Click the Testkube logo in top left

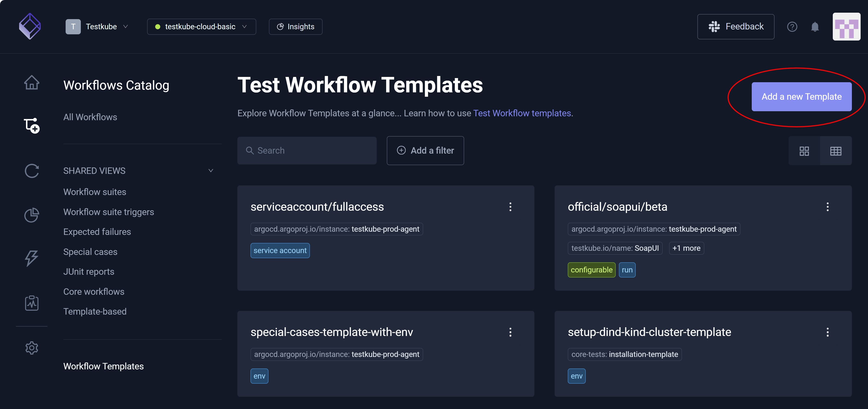30,26
